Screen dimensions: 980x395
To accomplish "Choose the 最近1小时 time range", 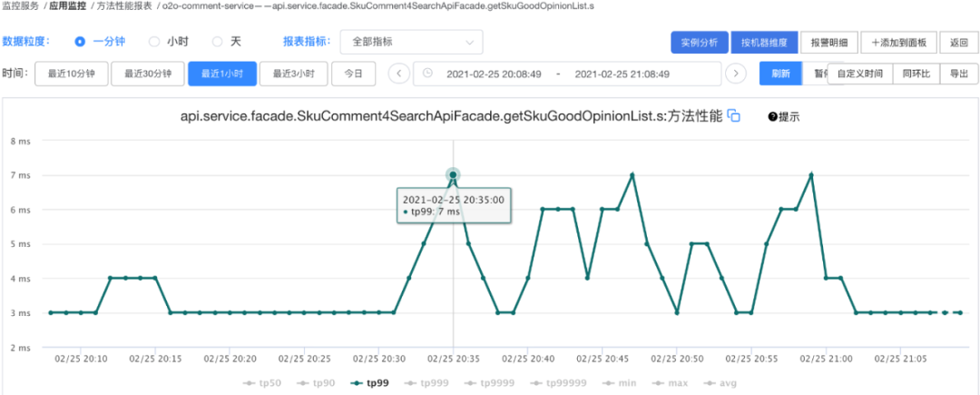I will click(221, 74).
